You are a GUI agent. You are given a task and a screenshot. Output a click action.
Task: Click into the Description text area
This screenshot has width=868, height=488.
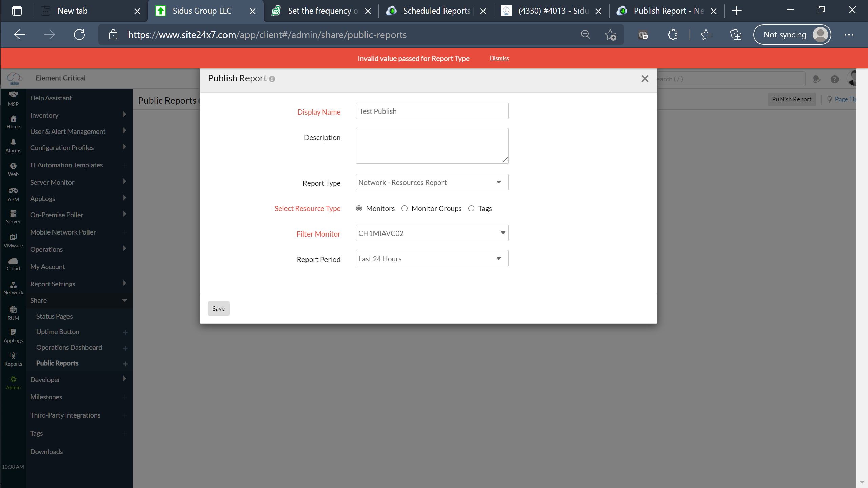[432, 146]
